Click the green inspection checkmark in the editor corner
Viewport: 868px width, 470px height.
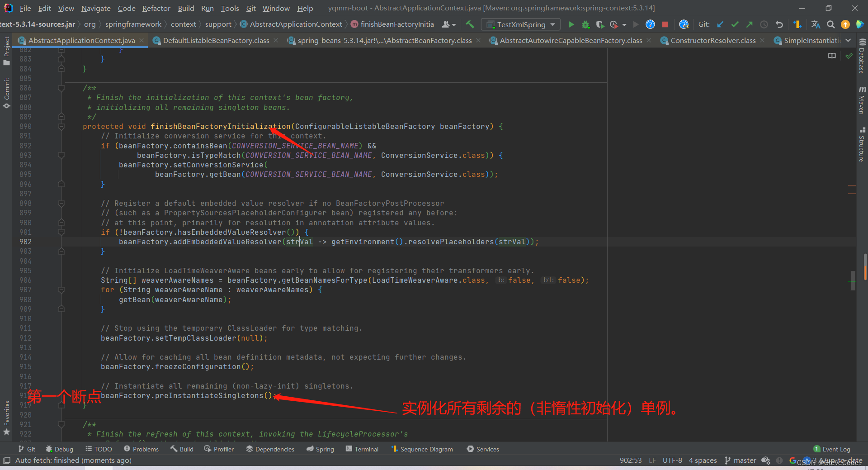849,56
